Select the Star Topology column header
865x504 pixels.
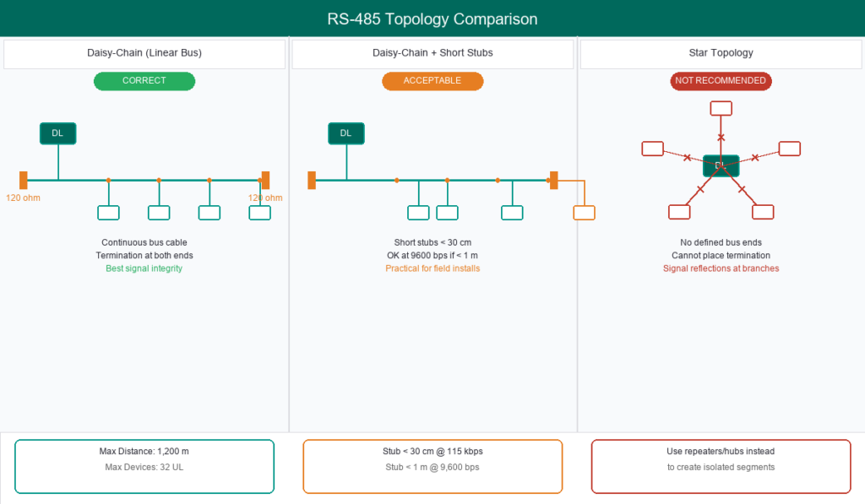[721, 53]
